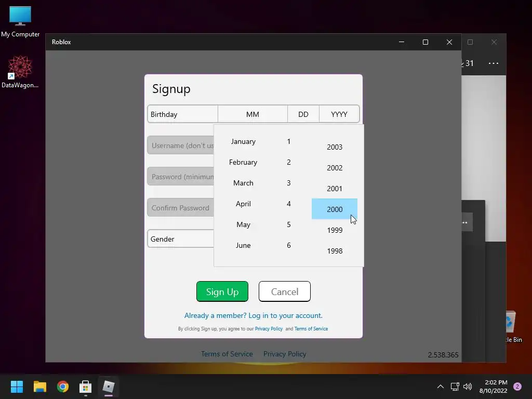Click the Confirm Password field
The height and width of the screenshot is (399, 532).
pos(180,208)
